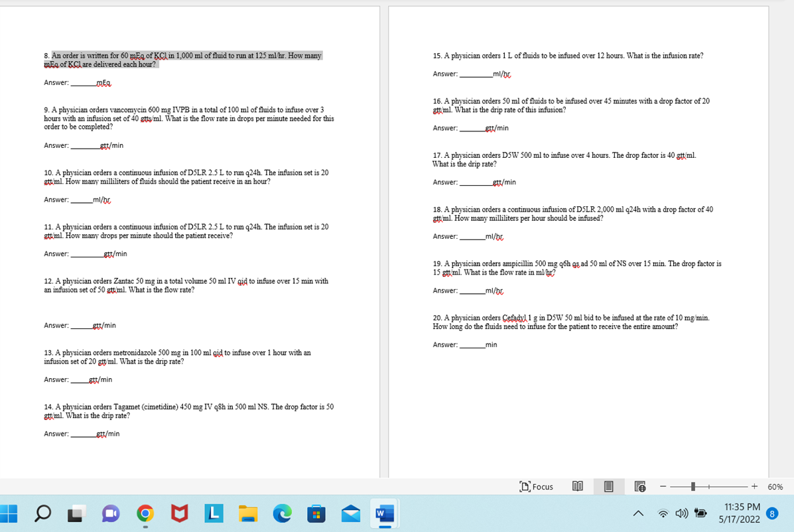Click the zoom out minus button

pos(663,486)
